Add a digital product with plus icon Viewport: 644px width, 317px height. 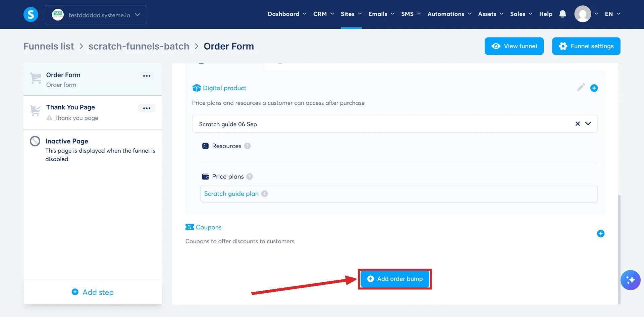tap(594, 88)
